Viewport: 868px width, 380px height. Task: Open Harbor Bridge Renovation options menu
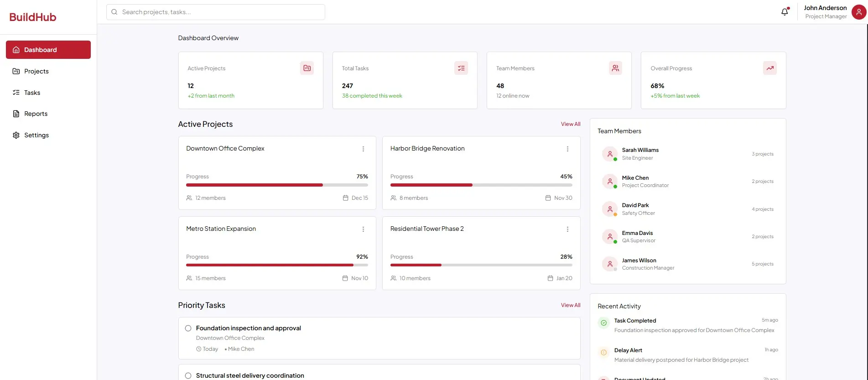click(567, 149)
